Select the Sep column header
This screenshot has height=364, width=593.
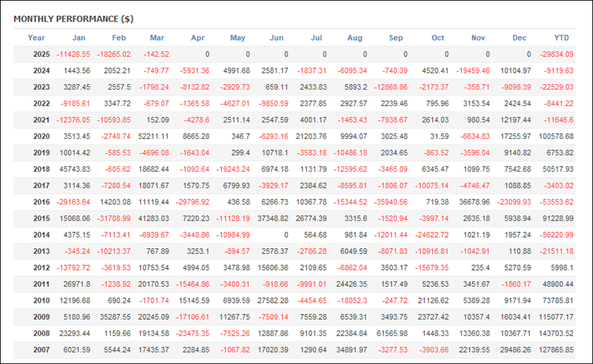click(x=395, y=38)
